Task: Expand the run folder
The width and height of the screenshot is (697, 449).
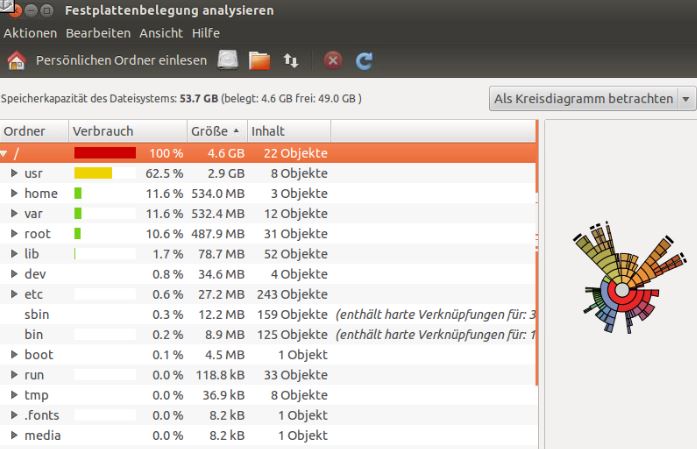Action: coord(14,375)
